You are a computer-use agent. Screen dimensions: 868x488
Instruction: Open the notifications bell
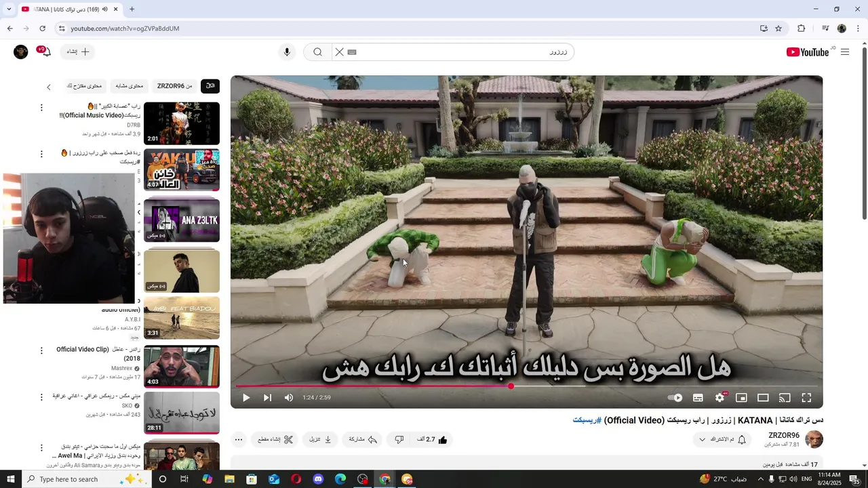45,52
